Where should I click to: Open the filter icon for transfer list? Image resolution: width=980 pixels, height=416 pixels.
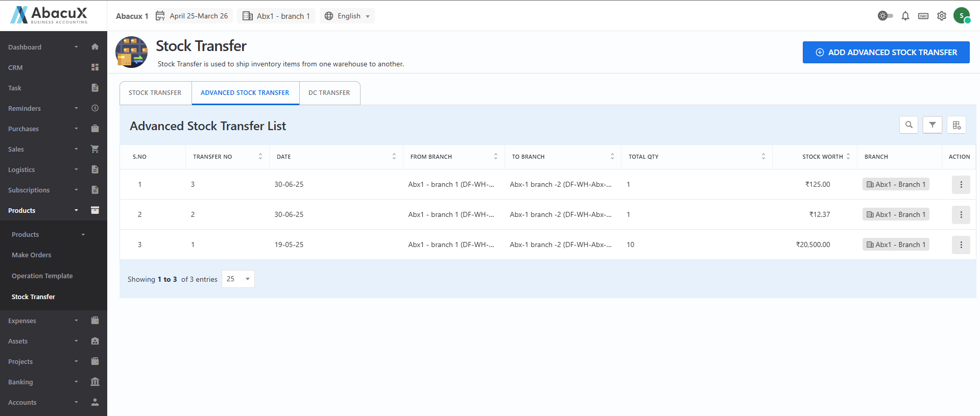pyautogui.click(x=932, y=125)
